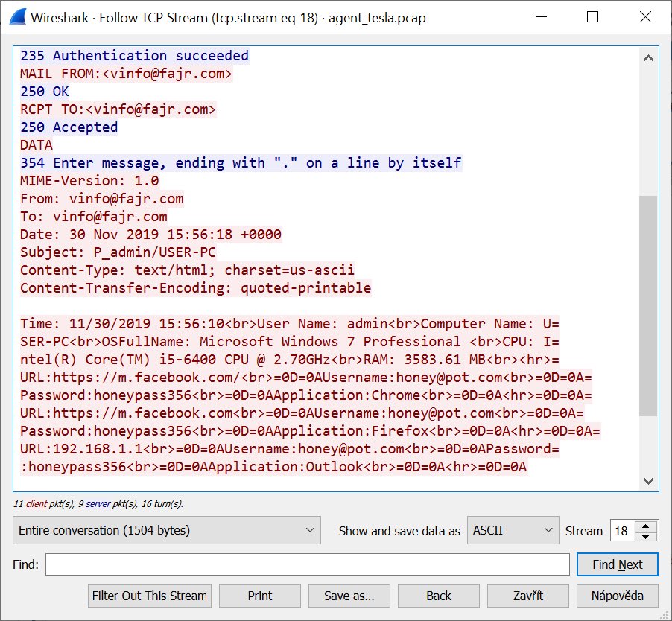Image resolution: width=672 pixels, height=621 pixels.
Task: Click the password line mentioning 'Application:Chrome'
Action: (x=306, y=395)
